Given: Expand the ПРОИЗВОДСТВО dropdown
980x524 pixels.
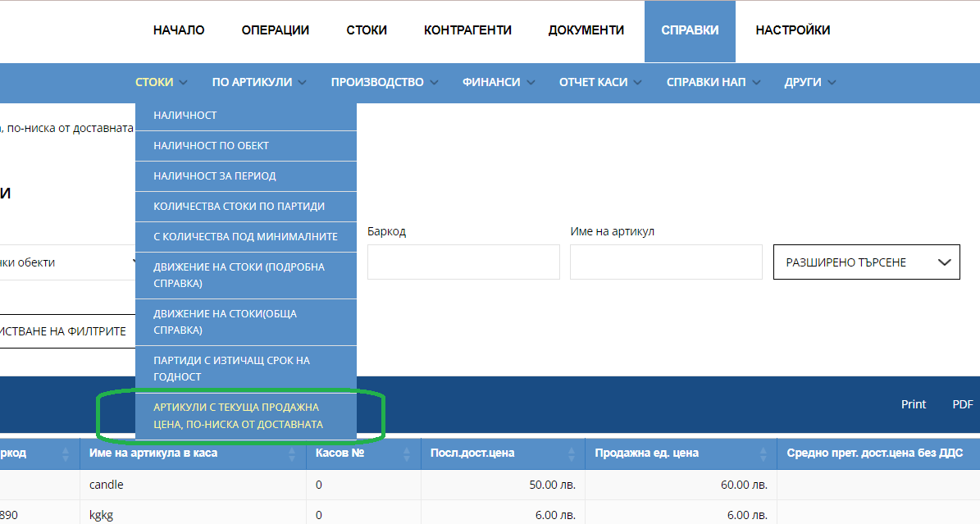Looking at the screenshot, I should pyautogui.click(x=385, y=82).
